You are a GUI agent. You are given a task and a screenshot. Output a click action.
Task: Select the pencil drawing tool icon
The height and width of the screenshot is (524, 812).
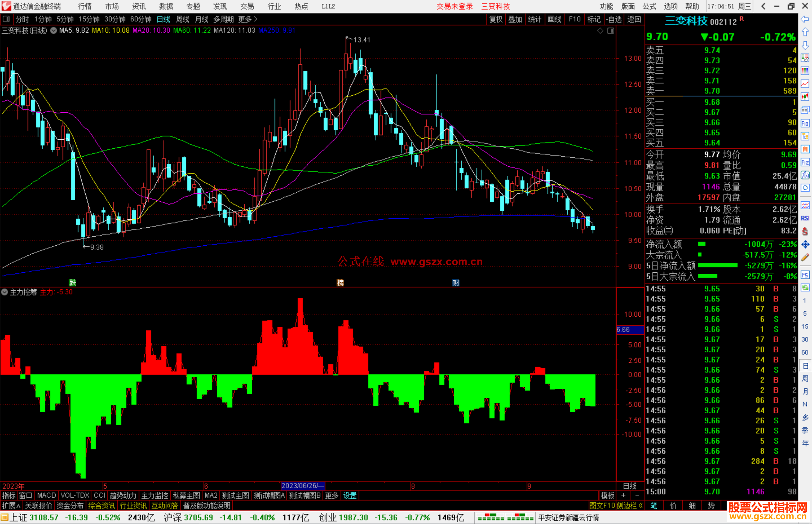(805, 257)
